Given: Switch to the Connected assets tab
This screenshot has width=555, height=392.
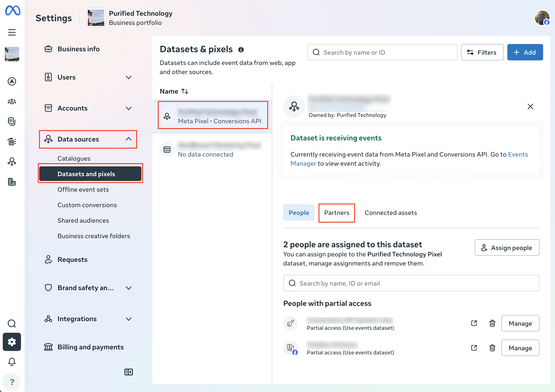Looking at the screenshot, I should [391, 213].
